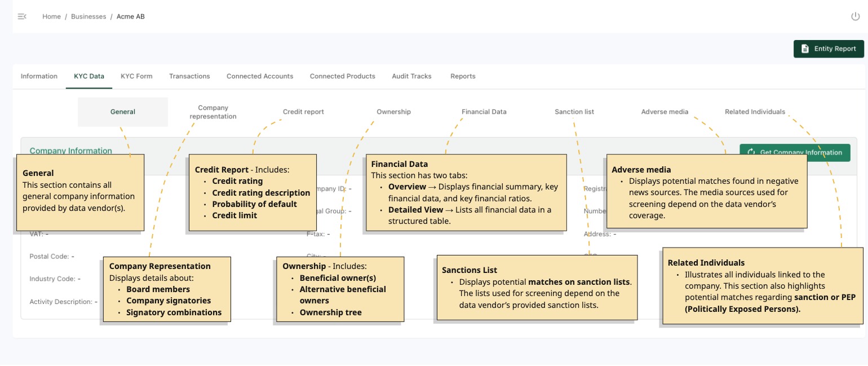Open the KYC Form tab
This screenshot has height=366, width=868.
pos(136,76)
